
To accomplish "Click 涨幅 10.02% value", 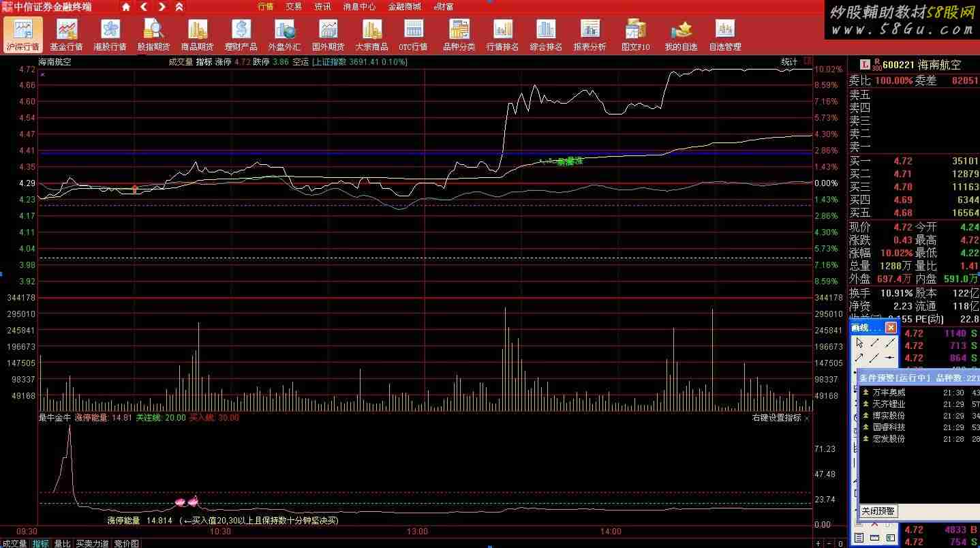I will click(895, 253).
